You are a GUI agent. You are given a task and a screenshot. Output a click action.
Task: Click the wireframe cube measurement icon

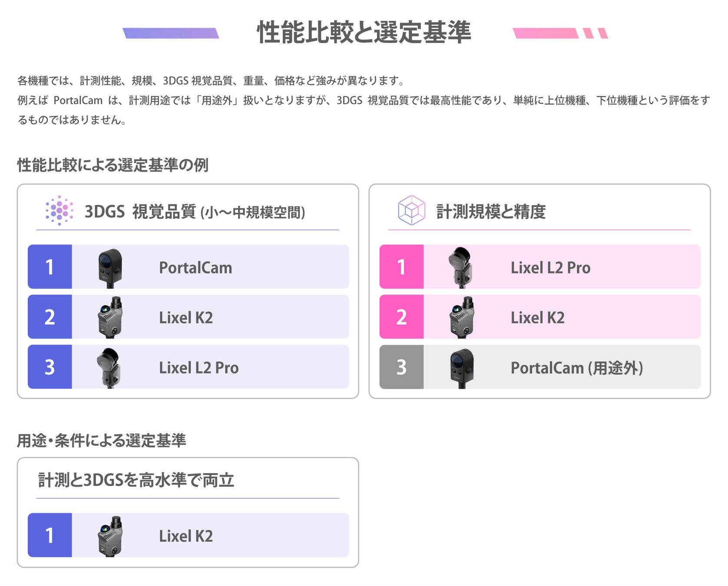(411, 211)
